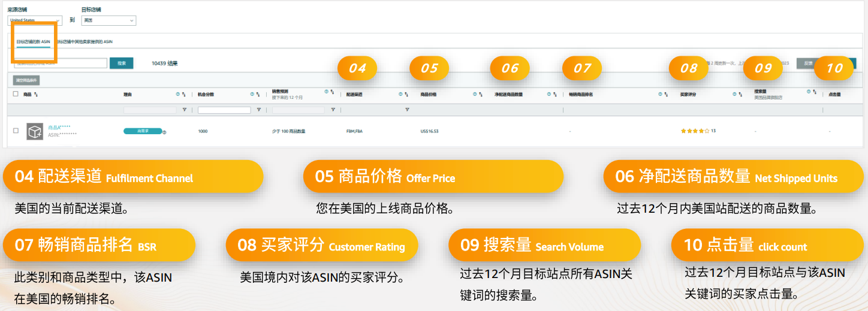Open info tooltip for 畅销商品排名 column
The width and height of the screenshot is (868, 311).
click(x=661, y=94)
